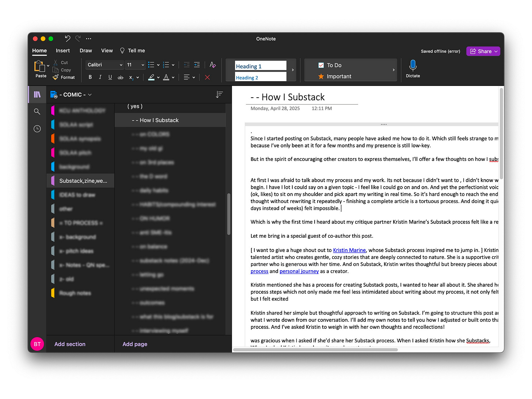Open numbered list style dropdown arrow
532x399 pixels.
173,65
